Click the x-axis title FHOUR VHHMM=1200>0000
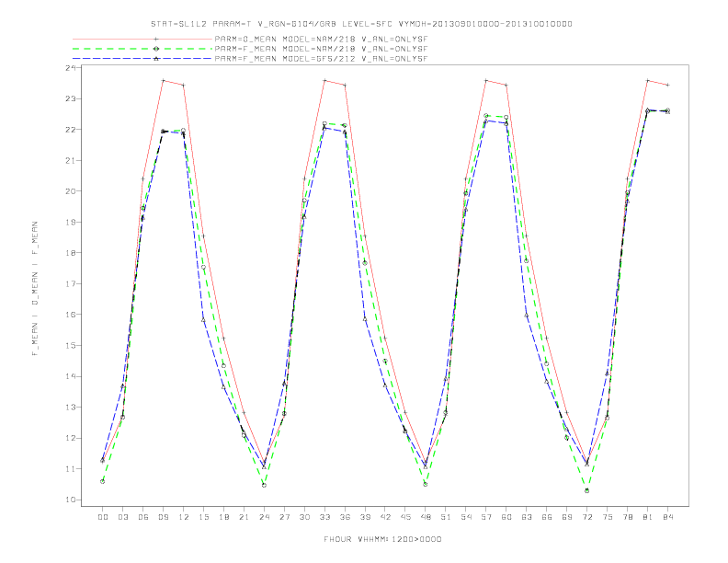 [x=382, y=539]
